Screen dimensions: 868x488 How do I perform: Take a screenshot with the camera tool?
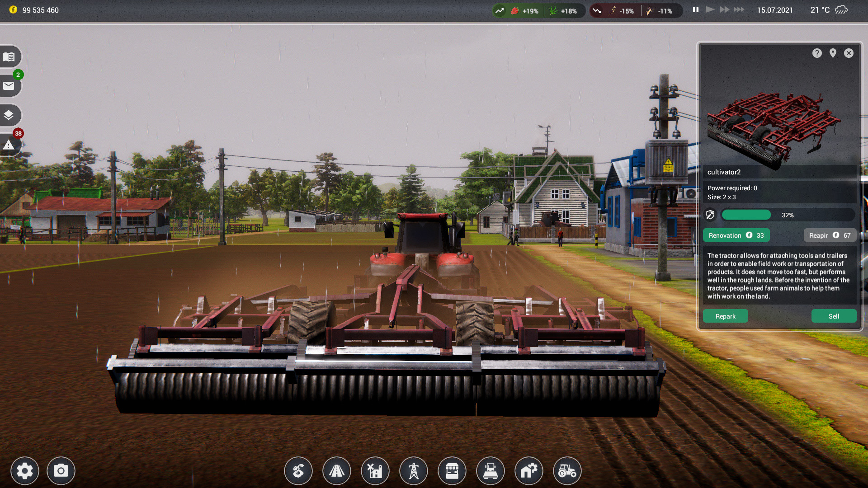tap(61, 471)
